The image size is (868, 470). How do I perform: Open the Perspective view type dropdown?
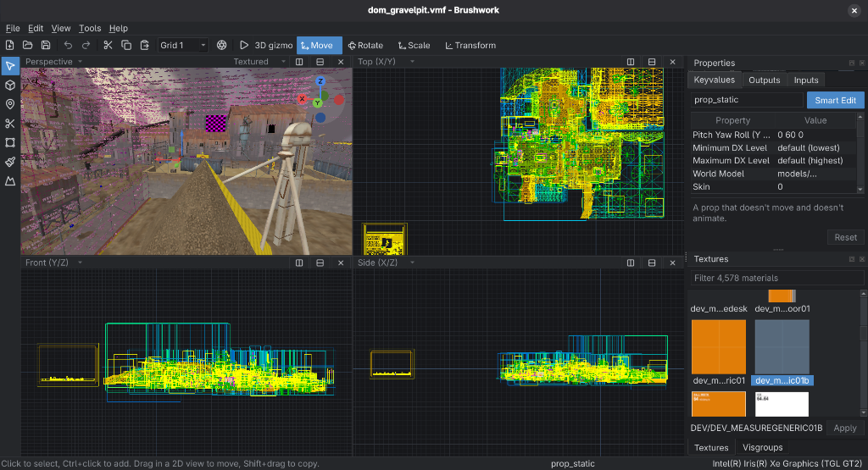53,61
